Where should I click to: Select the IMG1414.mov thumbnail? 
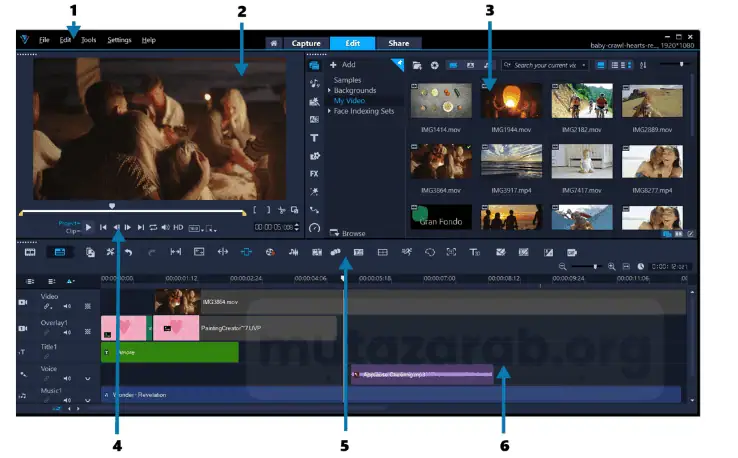441,100
